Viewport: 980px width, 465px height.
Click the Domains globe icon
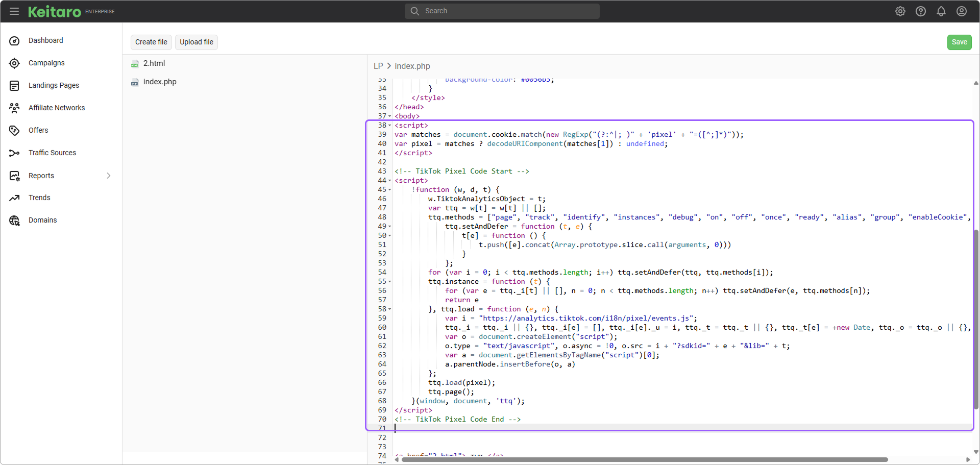click(x=14, y=221)
